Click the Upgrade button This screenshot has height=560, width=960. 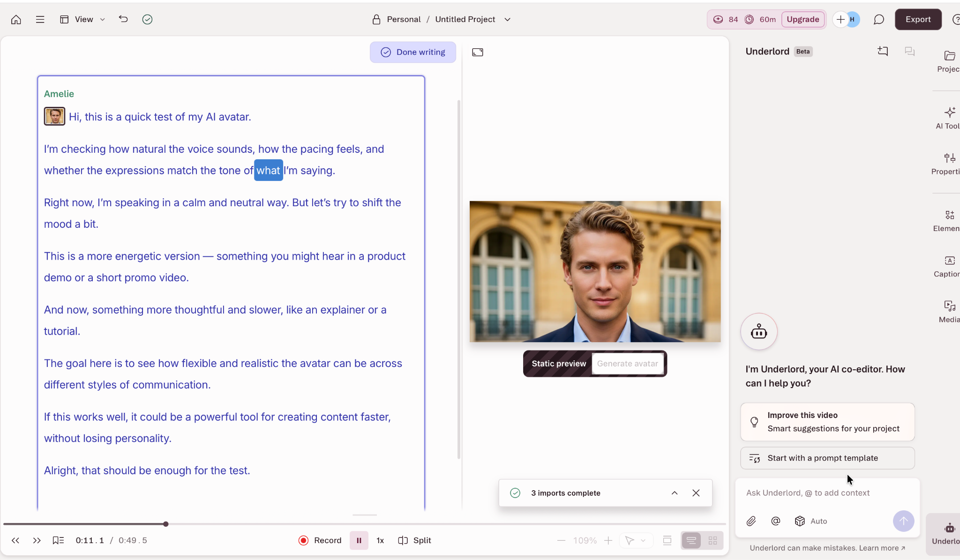click(x=802, y=19)
